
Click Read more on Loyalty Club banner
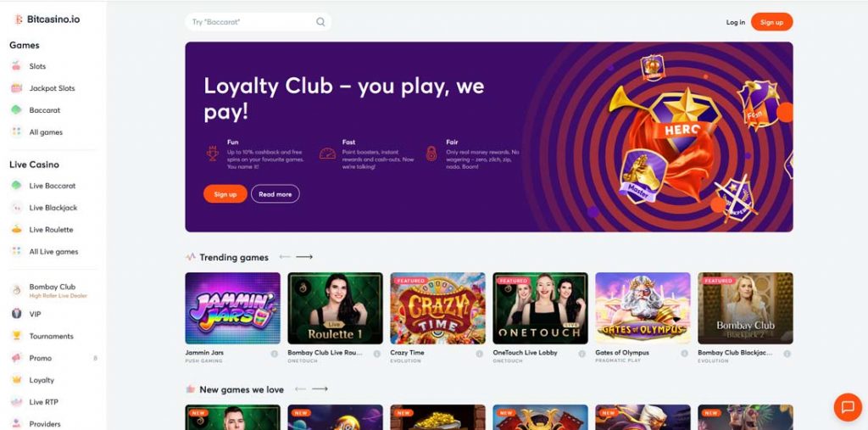pyautogui.click(x=275, y=194)
